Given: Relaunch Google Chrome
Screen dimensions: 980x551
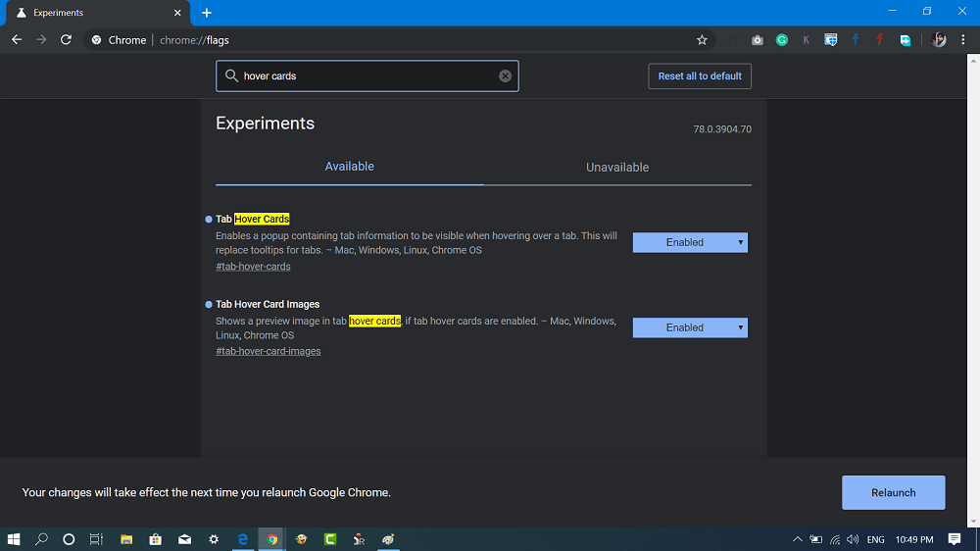Looking at the screenshot, I should [x=893, y=493].
